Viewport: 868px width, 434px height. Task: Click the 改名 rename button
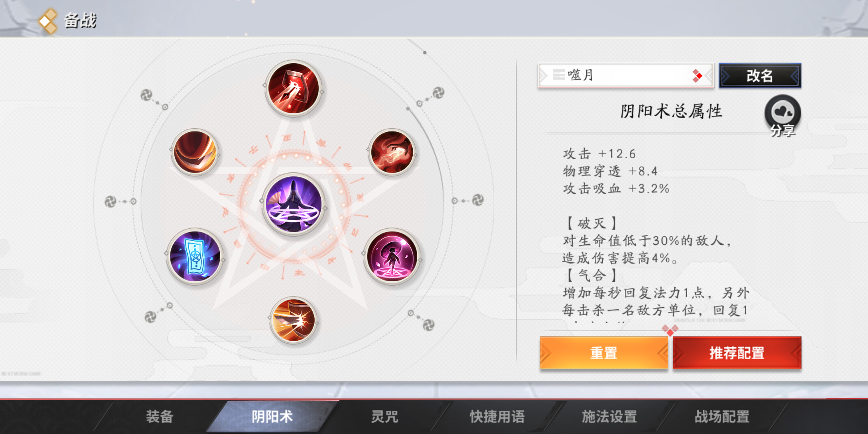tap(760, 75)
